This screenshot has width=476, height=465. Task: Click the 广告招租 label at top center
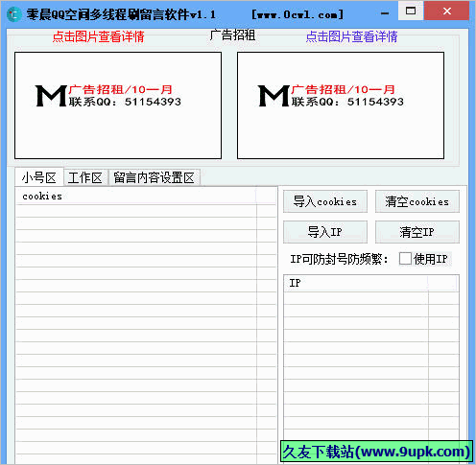[x=232, y=35]
